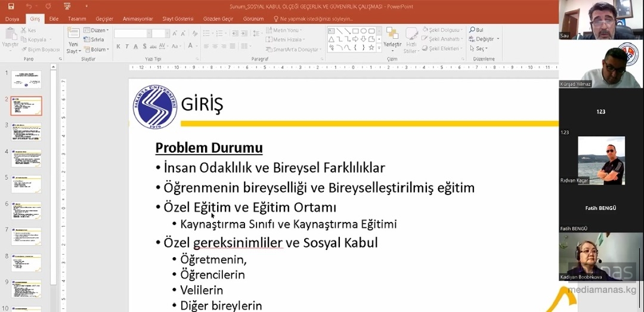Click the numbered list icon
This screenshot has height=312, width=644.
coord(221,34)
